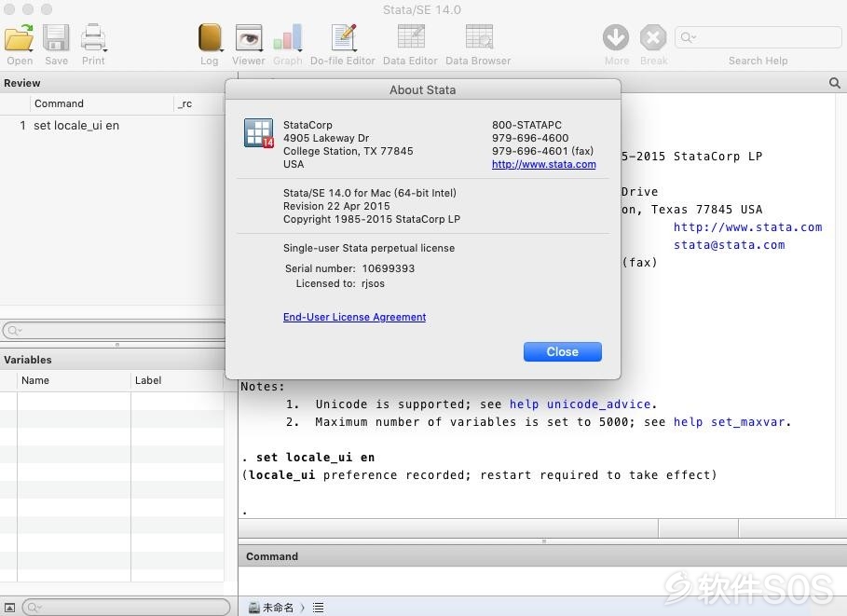Click 'Licensed to: rjsos' text

(340, 283)
